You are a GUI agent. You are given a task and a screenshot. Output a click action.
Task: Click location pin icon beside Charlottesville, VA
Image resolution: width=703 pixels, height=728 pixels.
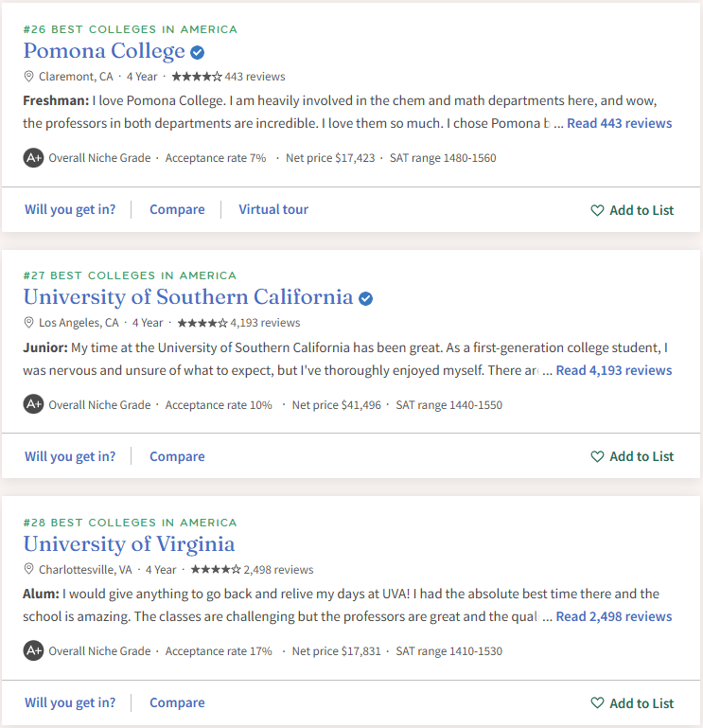coord(28,569)
